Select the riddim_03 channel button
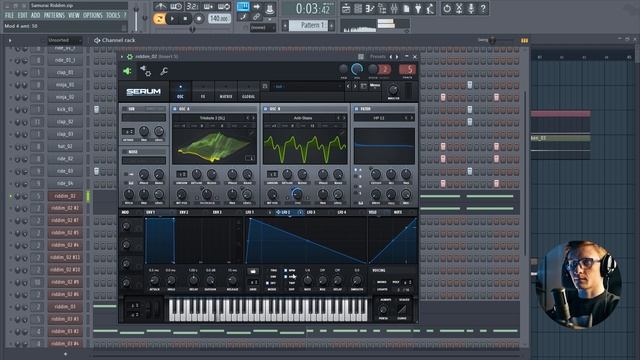Viewport: 640px width, 360px height. pyautogui.click(x=65, y=307)
